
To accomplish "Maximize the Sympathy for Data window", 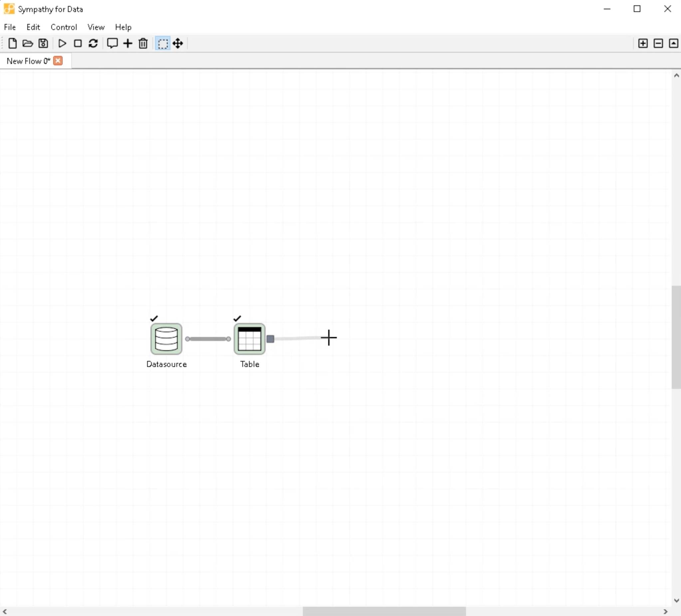I will point(637,9).
